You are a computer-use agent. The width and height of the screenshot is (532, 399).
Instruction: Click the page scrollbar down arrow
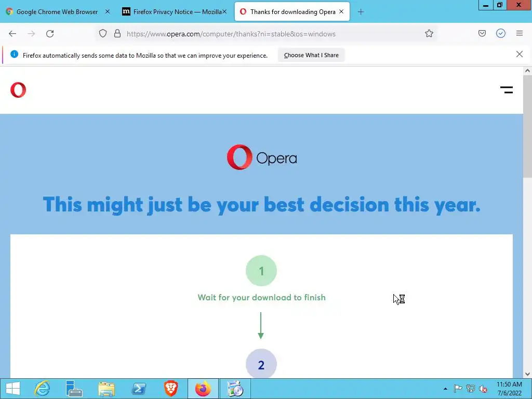tap(527, 374)
